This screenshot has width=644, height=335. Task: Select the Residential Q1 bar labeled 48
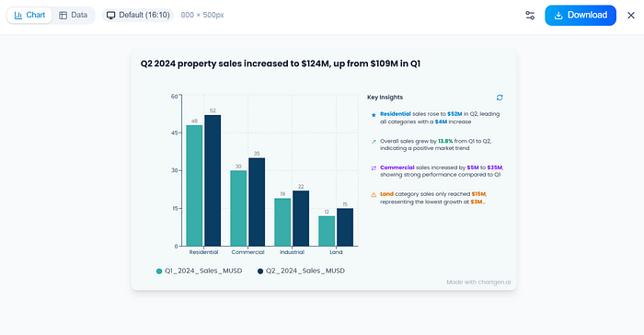click(x=194, y=186)
